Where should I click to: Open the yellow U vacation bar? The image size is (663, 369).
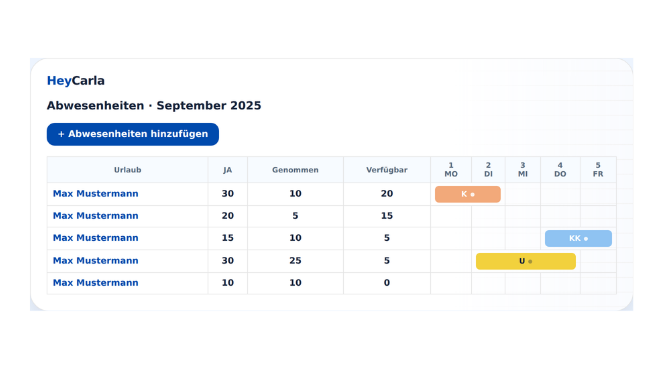526,261
